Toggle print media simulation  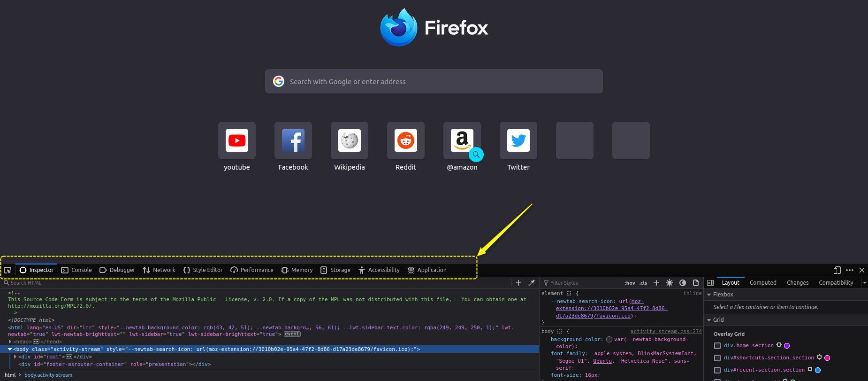coord(696,283)
